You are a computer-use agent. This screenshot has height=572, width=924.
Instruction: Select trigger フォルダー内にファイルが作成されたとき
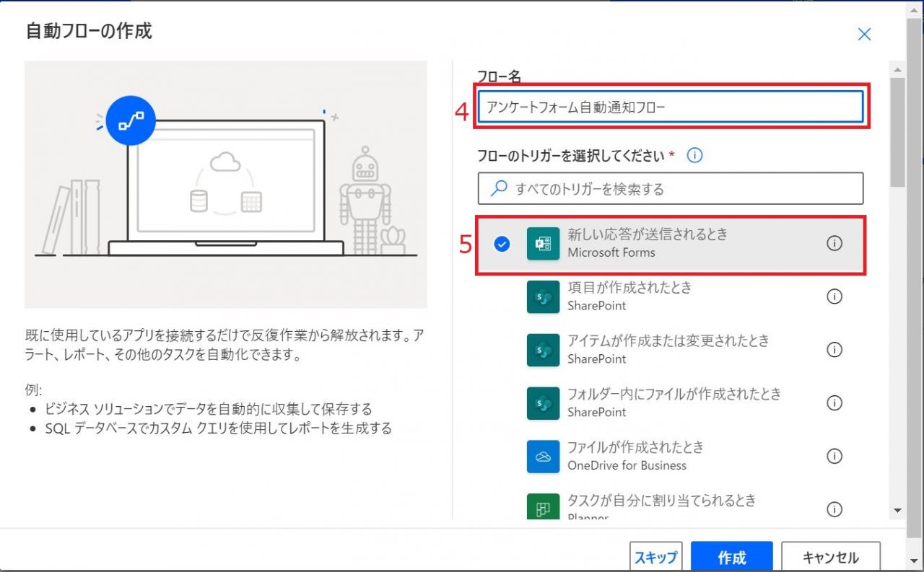point(671,403)
